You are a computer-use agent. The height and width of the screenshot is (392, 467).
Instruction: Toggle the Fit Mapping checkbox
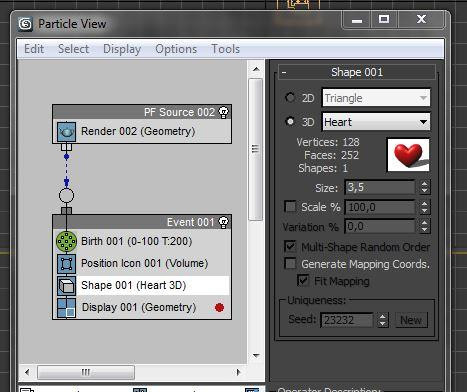(303, 280)
